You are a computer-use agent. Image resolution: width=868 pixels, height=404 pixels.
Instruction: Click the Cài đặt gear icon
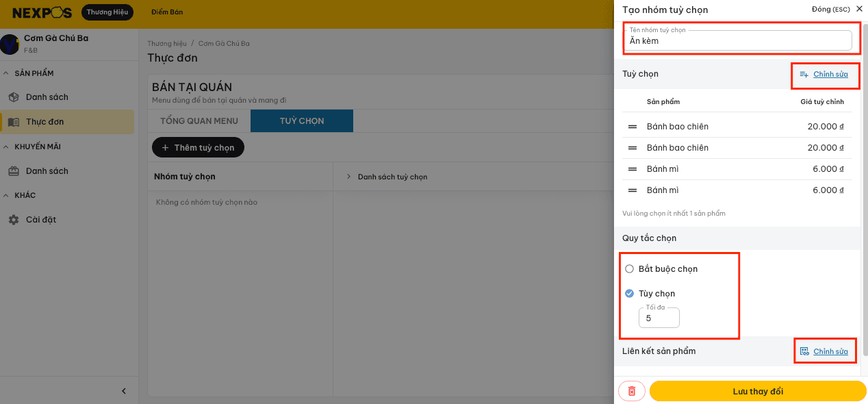coord(14,220)
